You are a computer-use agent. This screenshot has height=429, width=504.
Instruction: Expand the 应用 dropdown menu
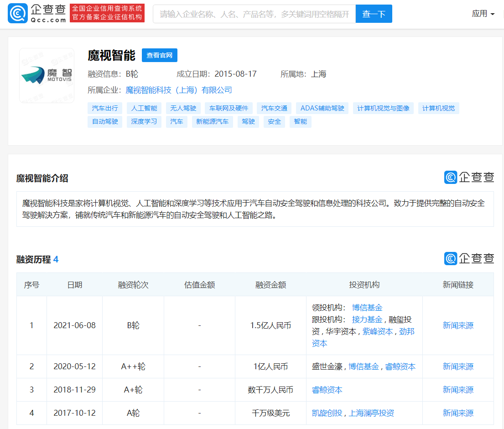tap(483, 14)
